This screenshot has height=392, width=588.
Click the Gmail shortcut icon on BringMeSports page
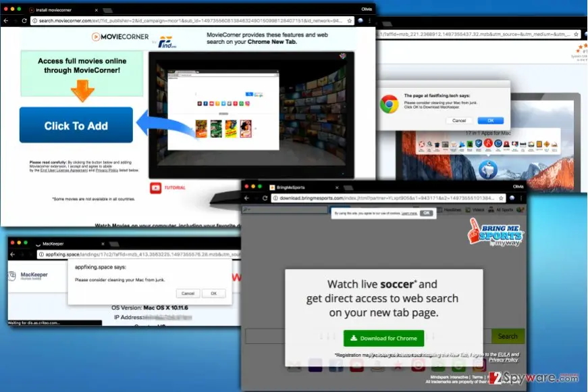(294, 366)
